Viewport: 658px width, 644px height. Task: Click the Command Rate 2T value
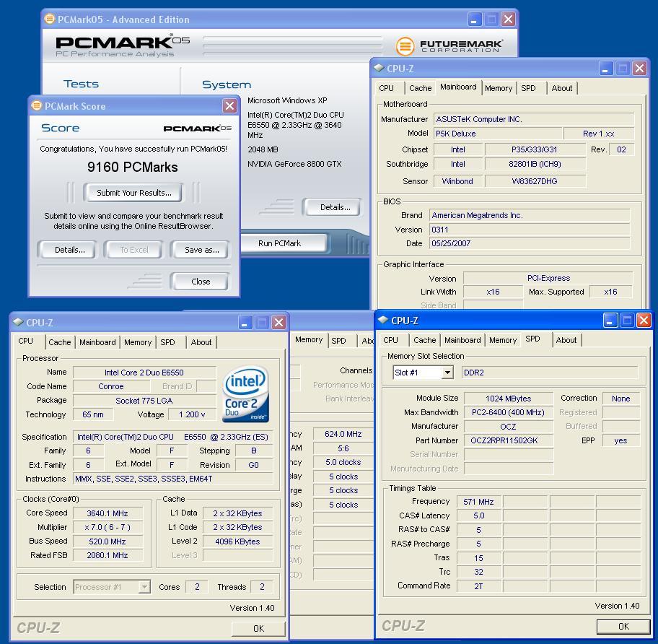(479, 586)
